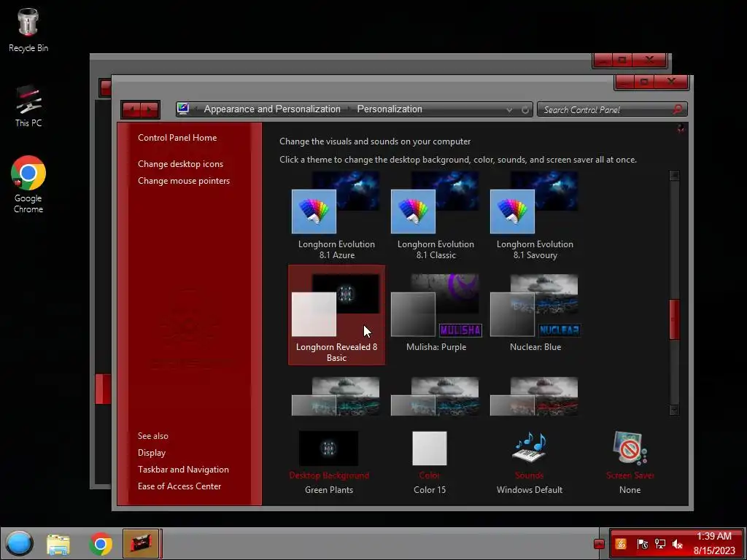Open the Color 15 swatch setting

pyautogui.click(x=430, y=462)
